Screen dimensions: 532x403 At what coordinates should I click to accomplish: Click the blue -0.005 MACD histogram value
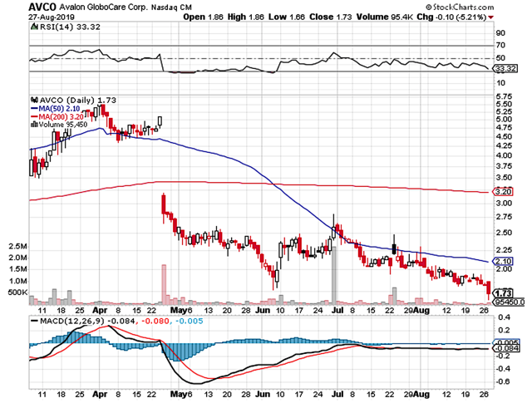tap(189, 321)
